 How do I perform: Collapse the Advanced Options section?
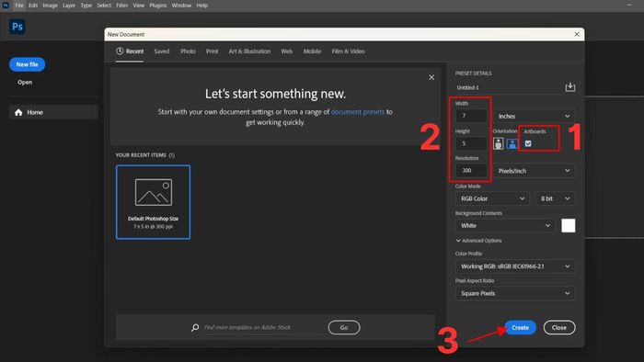pyautogui.click(x=478, y=241)
